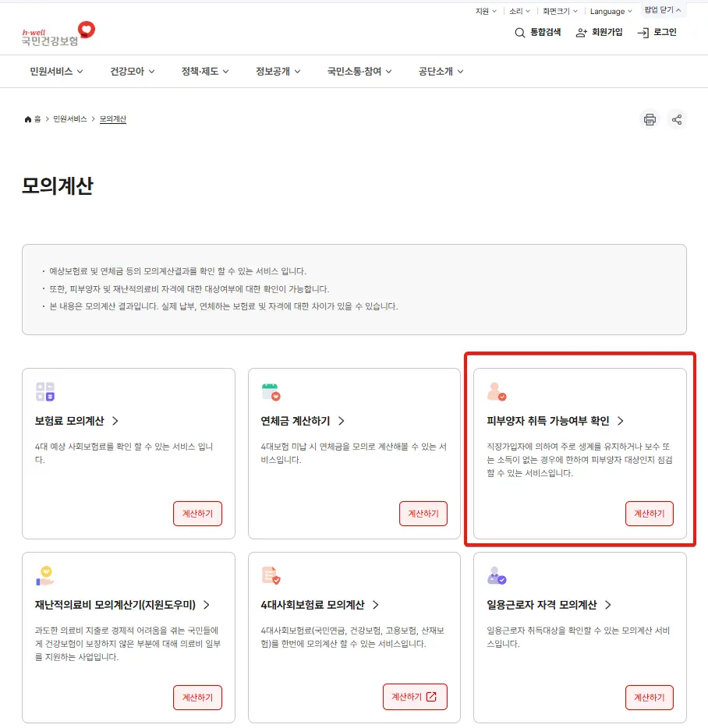The width and height of the screenshot is (708, 728).
Task: Click the 일용근로자 자격 모의계산 people icon
Action: [496, 575]
